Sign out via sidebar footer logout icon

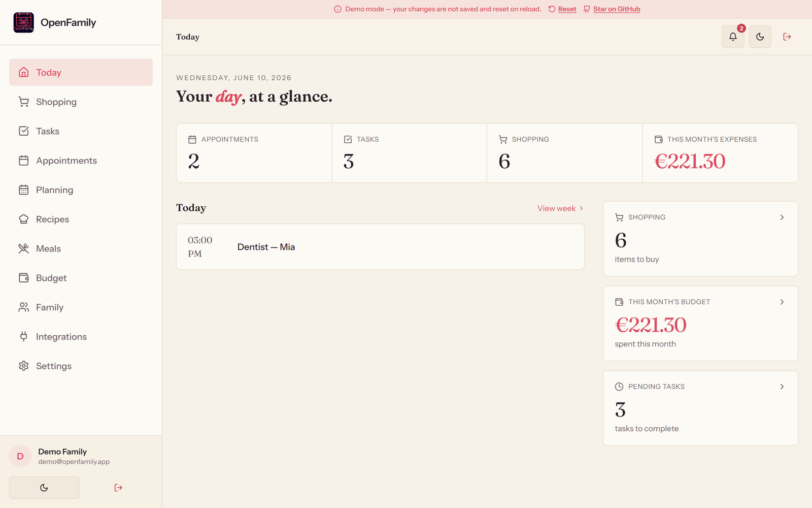[x=118, y=488]
